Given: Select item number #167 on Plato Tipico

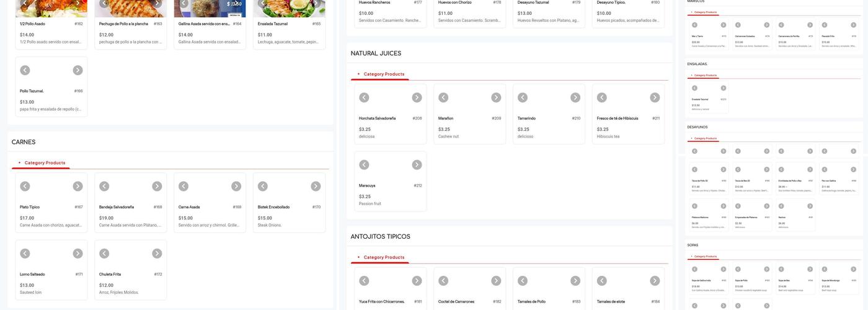Looking at the screenshot, I should click(79, 207).
